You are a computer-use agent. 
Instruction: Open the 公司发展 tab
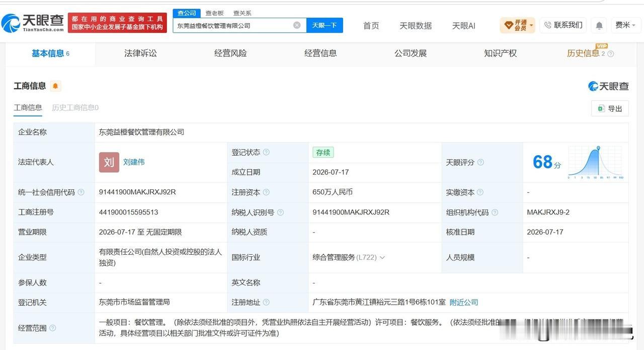pyautogui.click(x=411, y=53)
